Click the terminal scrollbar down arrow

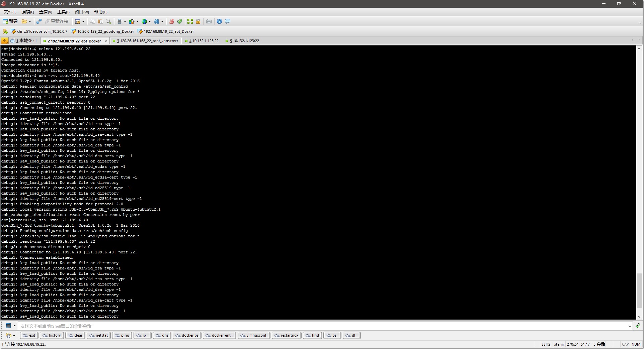tap(639, 317)
